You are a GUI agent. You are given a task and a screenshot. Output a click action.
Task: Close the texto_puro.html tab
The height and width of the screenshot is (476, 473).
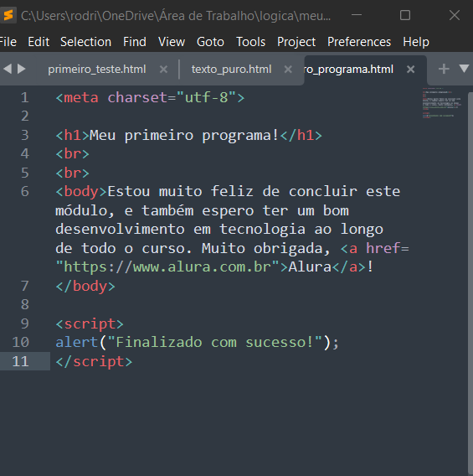(x=288, y=70)
